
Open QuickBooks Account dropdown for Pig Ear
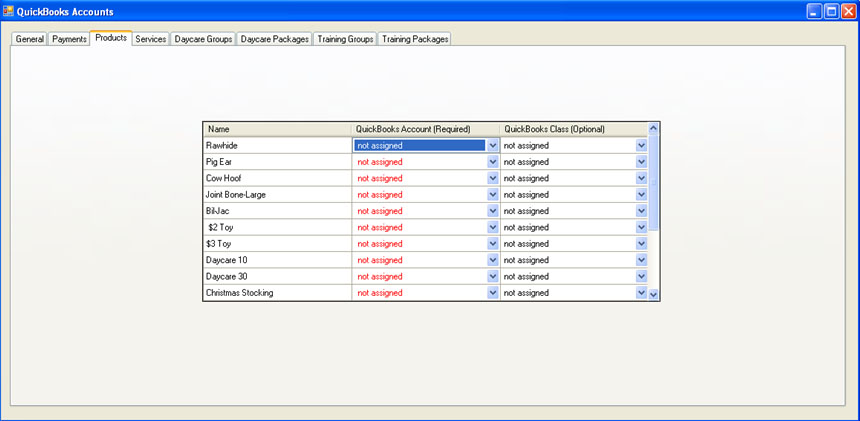click(x=493, y=162)
